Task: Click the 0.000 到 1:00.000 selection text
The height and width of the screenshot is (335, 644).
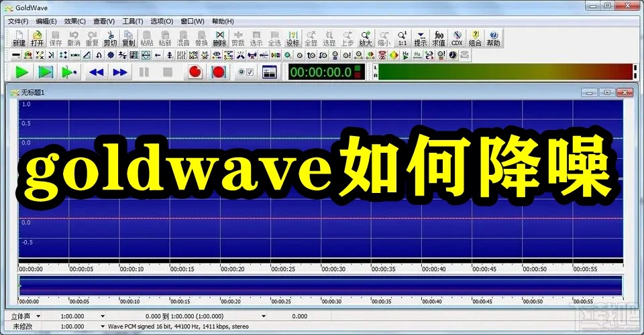Action: [184, 316]
